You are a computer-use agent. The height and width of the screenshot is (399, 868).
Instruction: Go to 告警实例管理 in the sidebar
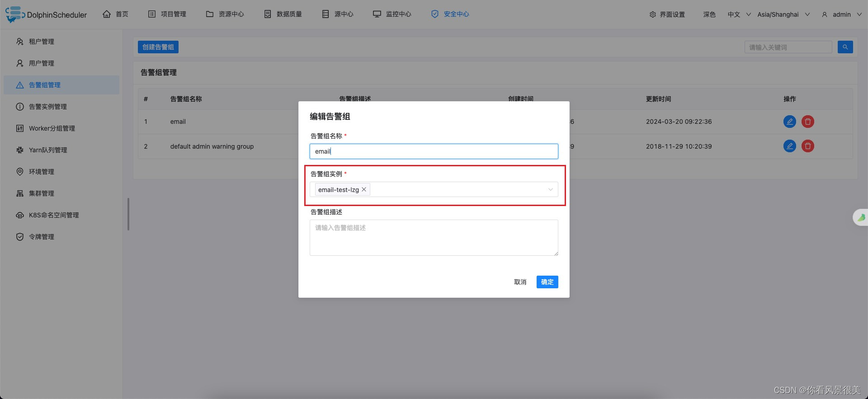click(61, 107)
